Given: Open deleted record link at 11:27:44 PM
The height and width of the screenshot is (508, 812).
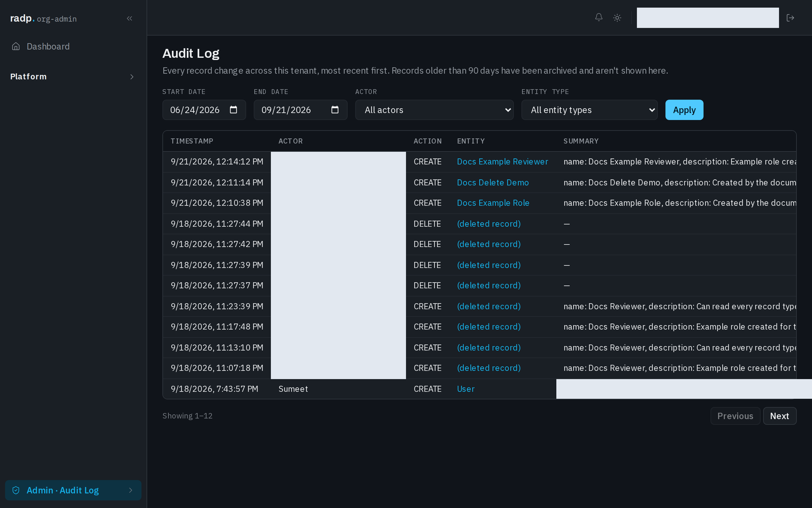Looking at the screenshot, I should tap(488, 224).
